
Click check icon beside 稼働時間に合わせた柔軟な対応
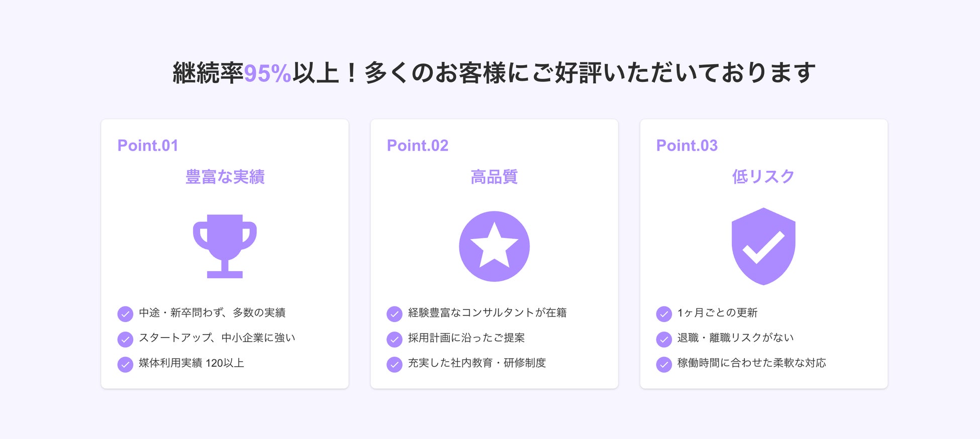tap(664, 364)
